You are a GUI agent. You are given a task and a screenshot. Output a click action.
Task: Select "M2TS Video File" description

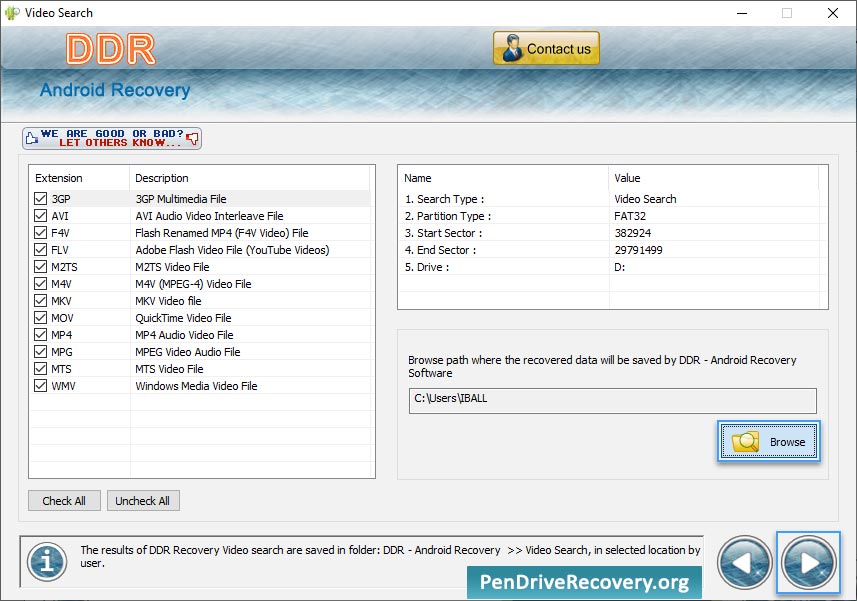(x=172, y=267)
